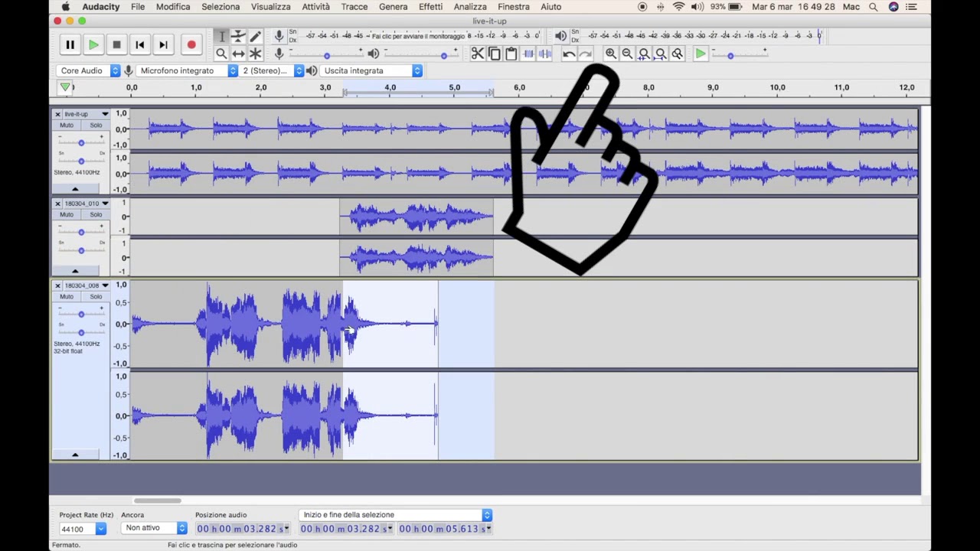Screen dimensions: 980x551
Task: Mute the 180304_010 track
Action: (x=67, y=214)
